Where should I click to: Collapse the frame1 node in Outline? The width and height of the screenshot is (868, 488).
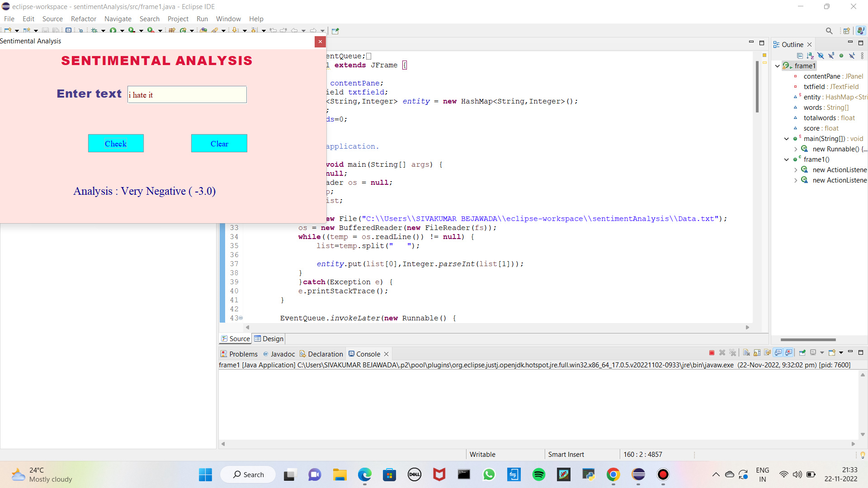coord(777,66)
